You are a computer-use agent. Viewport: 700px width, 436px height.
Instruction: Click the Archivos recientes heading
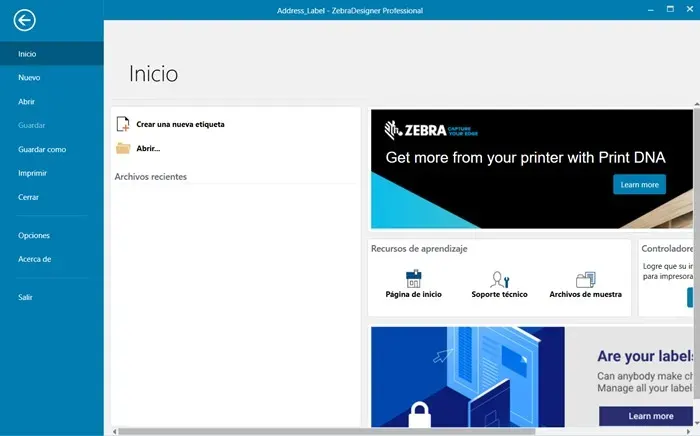(150, 177)
